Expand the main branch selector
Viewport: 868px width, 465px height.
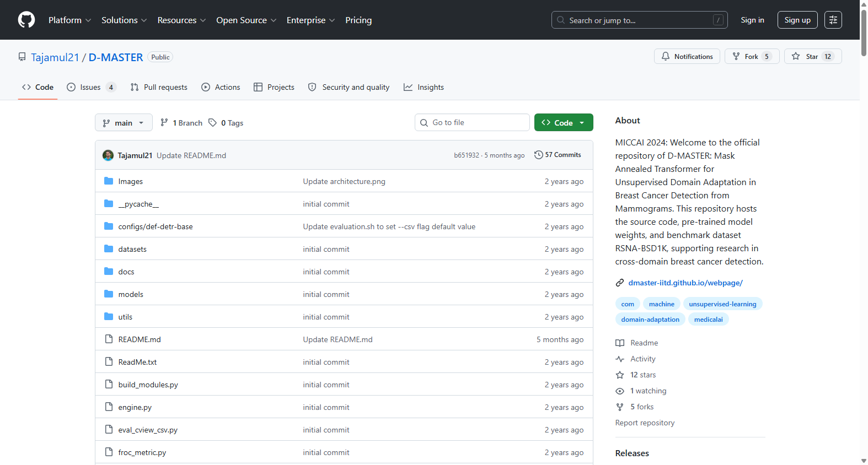coord(124,122)
